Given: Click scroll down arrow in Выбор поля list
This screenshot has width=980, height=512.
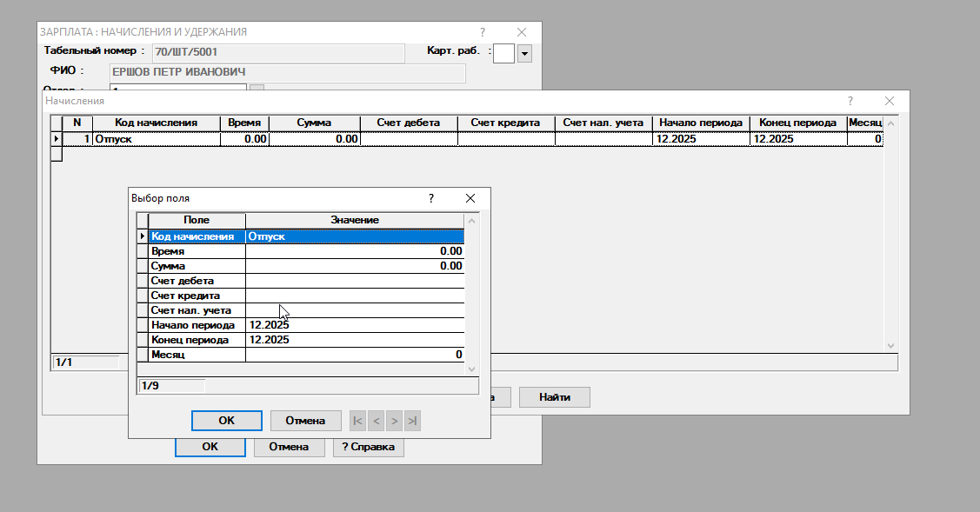Looking at the screenshot, I should click(x=472, y=369).
